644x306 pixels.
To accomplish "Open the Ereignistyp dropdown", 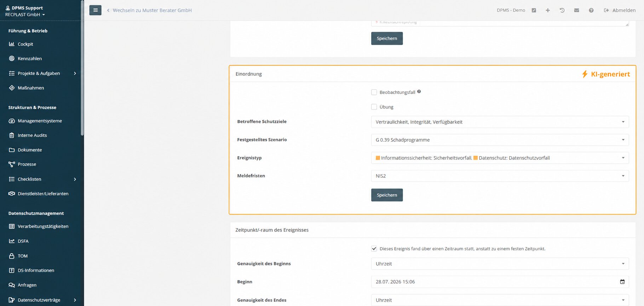I will 500,158.
